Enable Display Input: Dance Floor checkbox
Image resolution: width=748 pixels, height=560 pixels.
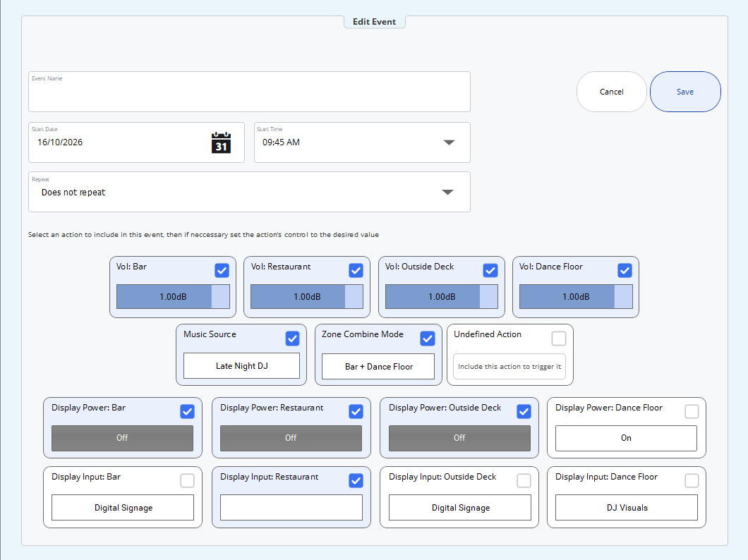(x=692, y=480)
